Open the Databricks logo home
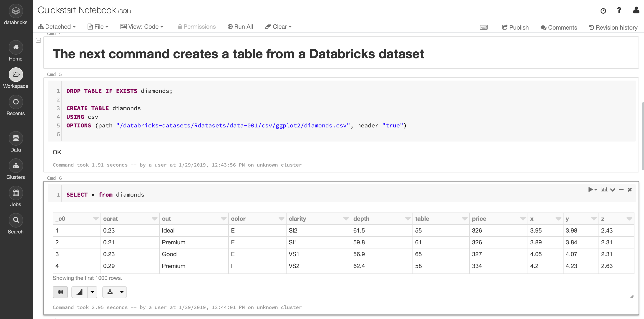 (x=16, y=15)
